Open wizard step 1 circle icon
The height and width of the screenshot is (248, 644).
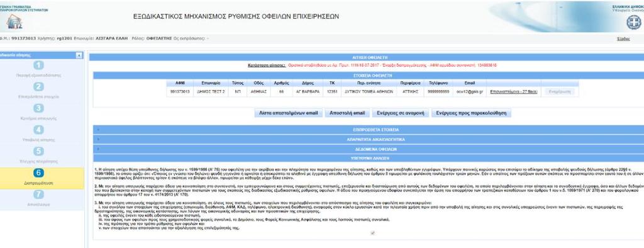38,65
